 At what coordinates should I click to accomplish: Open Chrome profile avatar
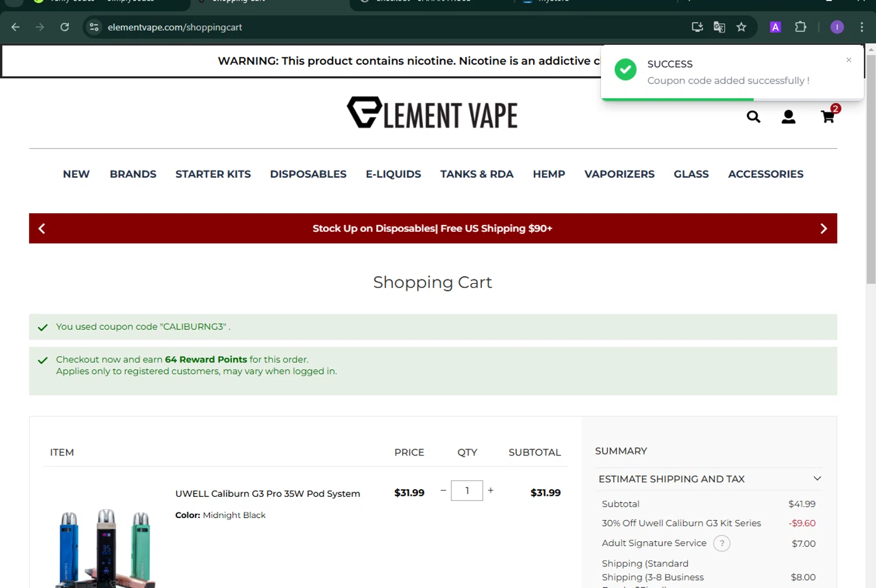[x=837, y=27]
